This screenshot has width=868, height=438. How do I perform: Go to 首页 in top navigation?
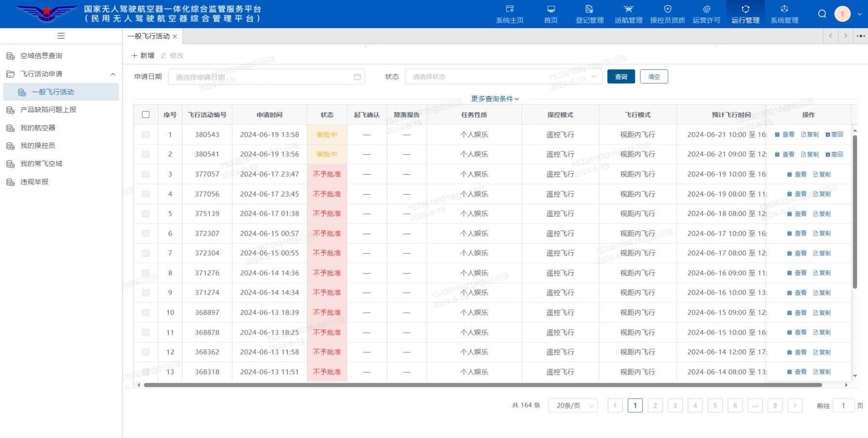(x=551, y=14)
